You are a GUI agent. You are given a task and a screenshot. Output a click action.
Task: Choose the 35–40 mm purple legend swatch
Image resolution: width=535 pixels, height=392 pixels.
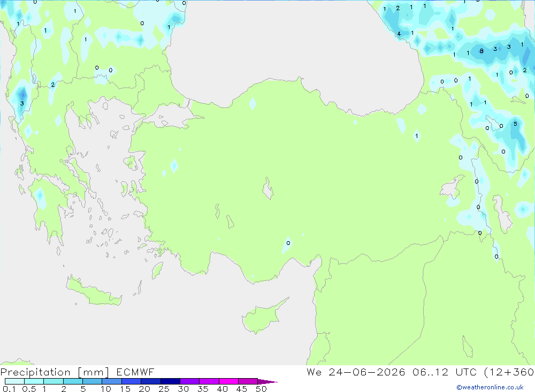209,381
